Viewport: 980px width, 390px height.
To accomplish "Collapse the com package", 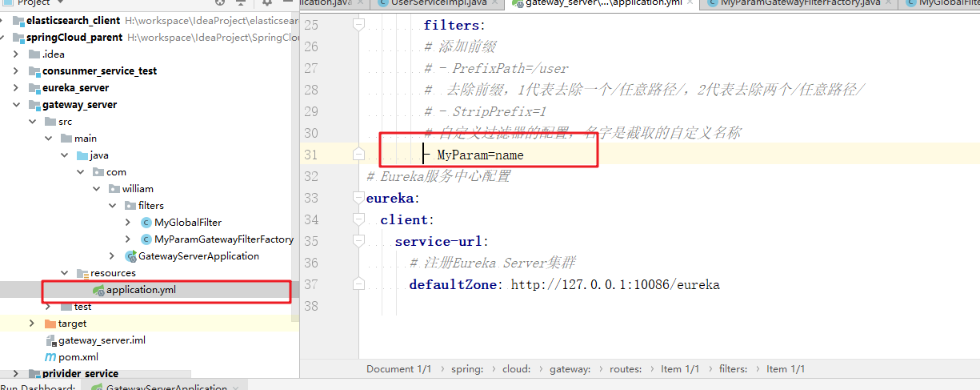I will tap(80, 172).
